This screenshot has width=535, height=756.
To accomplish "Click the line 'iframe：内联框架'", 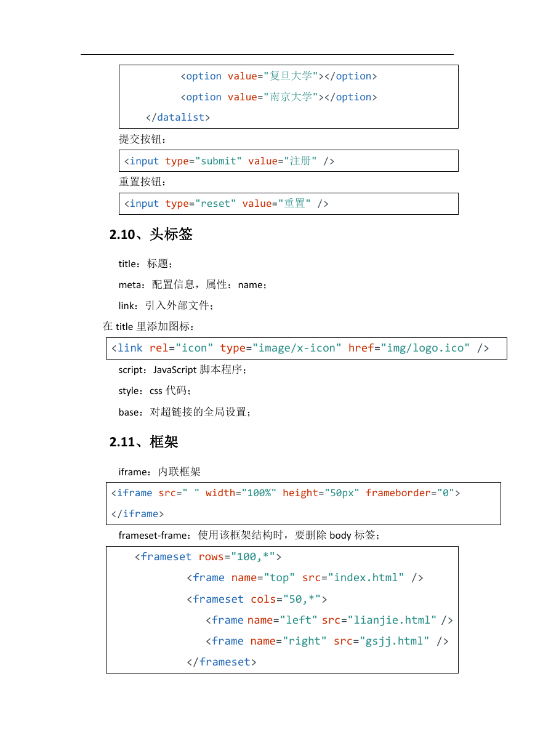I will [x=159, y=472].
